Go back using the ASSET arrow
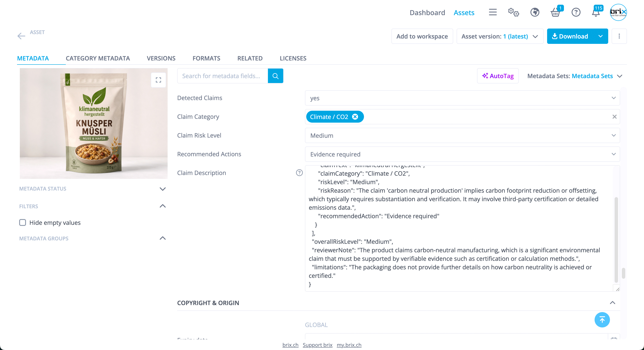This screenshot has width=644, height=350. (21, 36)
